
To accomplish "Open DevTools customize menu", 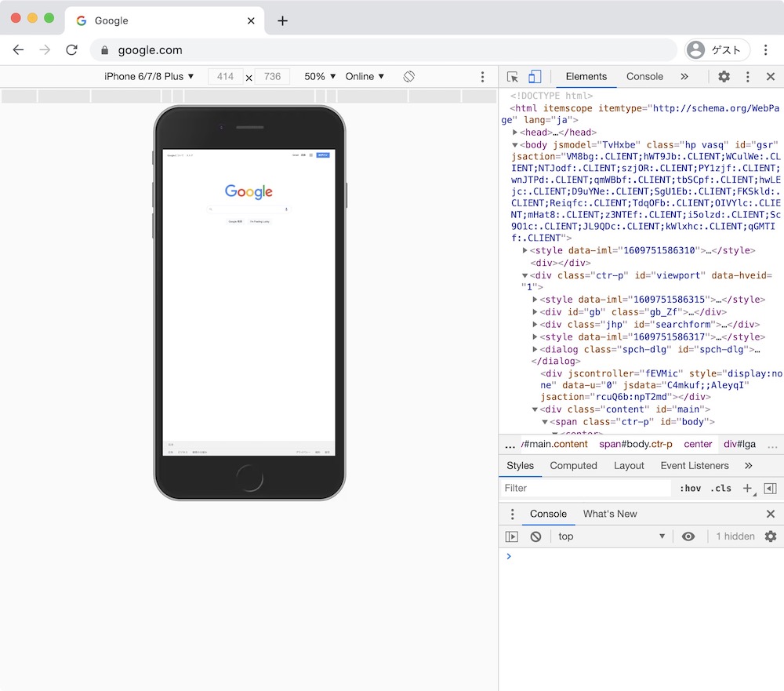I will 747,77.
